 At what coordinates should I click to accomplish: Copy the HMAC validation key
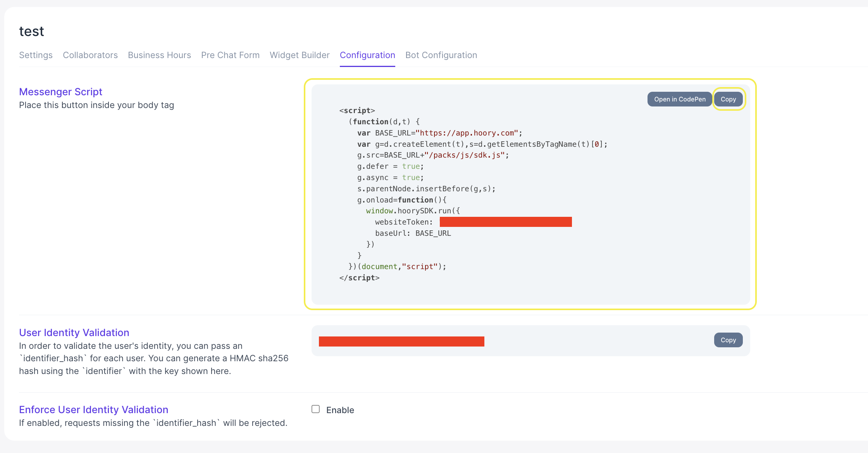pos(728,340)
